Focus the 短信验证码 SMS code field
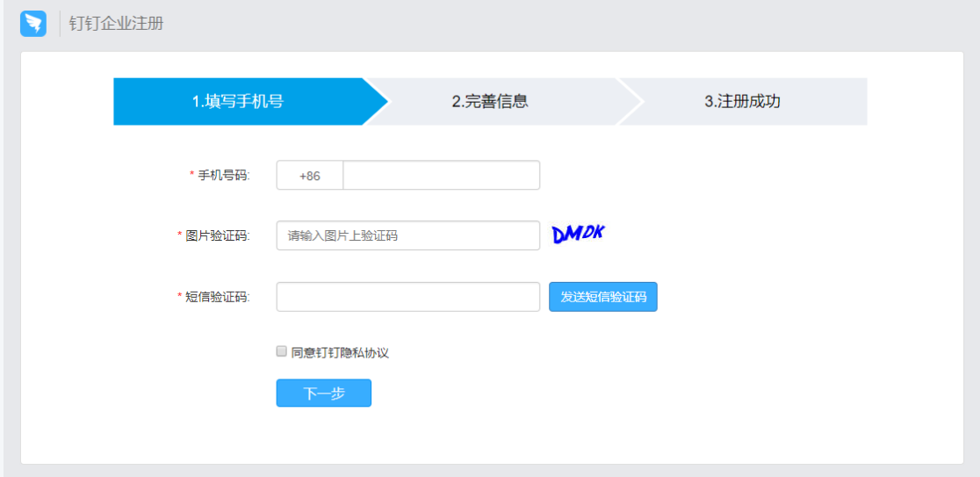The image size is (980, 477). pyautogui.click(x=408, y=296)
